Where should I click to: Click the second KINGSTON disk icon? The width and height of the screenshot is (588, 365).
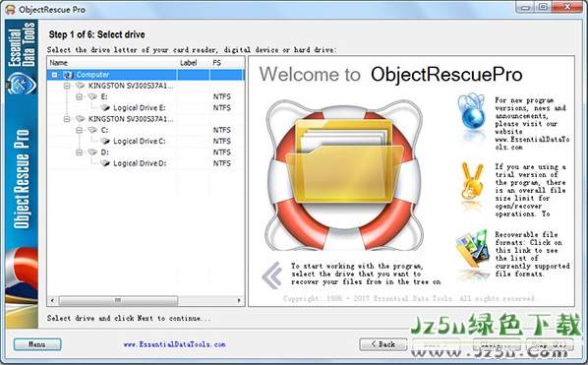[x=81, y=119]
